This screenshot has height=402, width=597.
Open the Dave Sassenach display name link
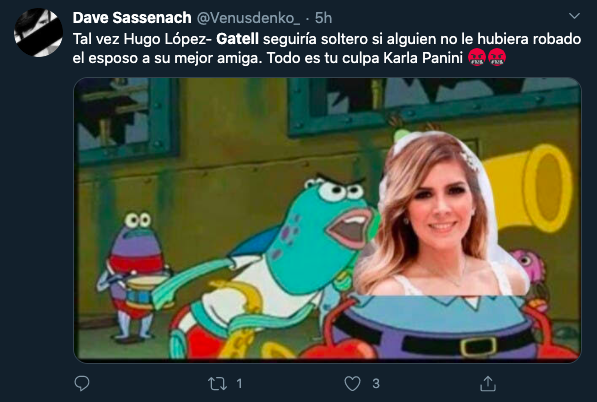point(132,18)
